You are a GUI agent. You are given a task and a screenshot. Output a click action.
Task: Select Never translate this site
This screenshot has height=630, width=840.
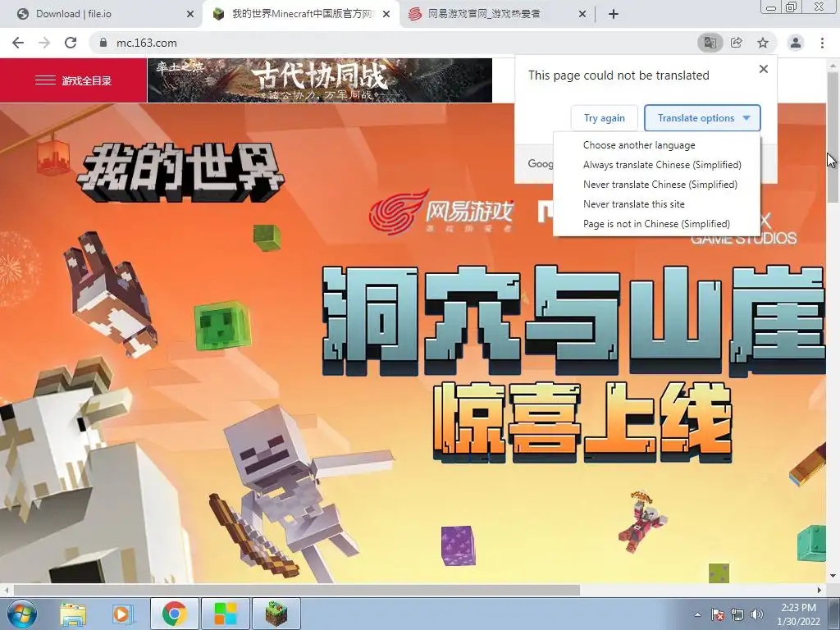click(x=634, y=204)
